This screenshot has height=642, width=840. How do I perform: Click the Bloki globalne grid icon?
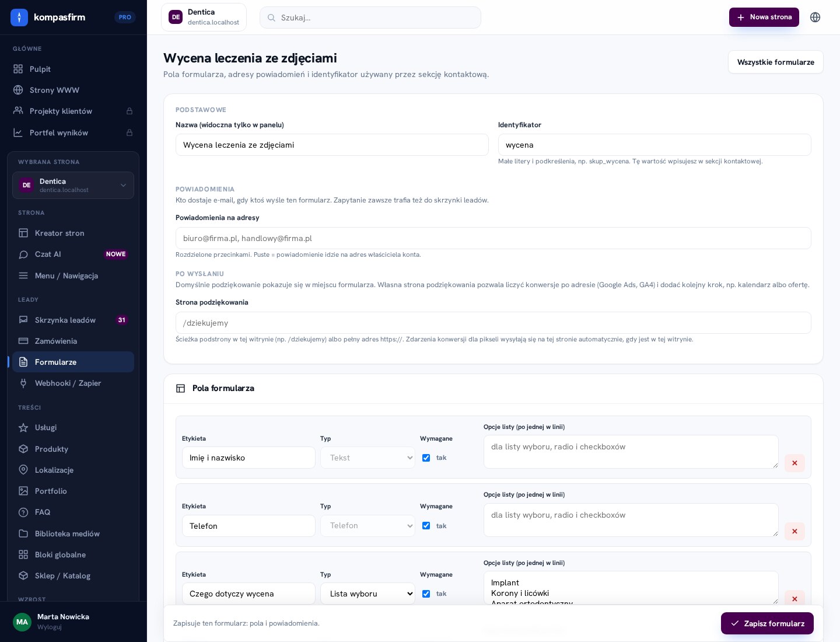tap(23, 554)
